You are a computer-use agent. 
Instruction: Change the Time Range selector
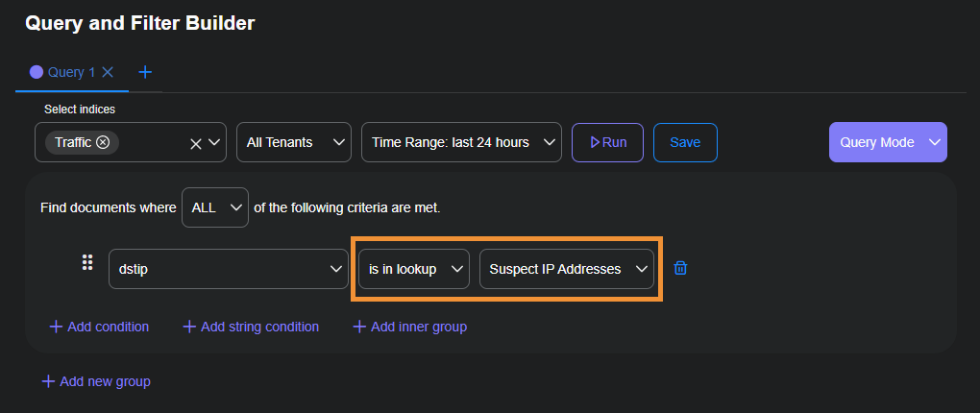(x=461, y=142)
